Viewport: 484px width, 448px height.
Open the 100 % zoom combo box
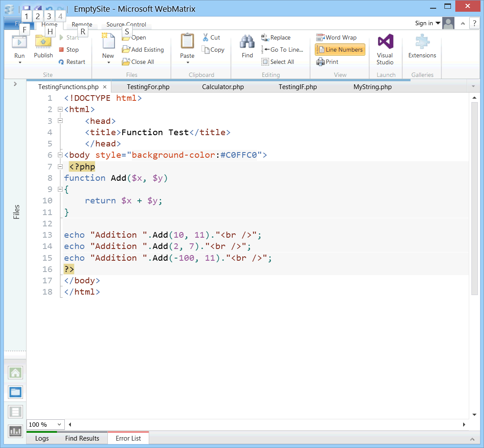45,425
